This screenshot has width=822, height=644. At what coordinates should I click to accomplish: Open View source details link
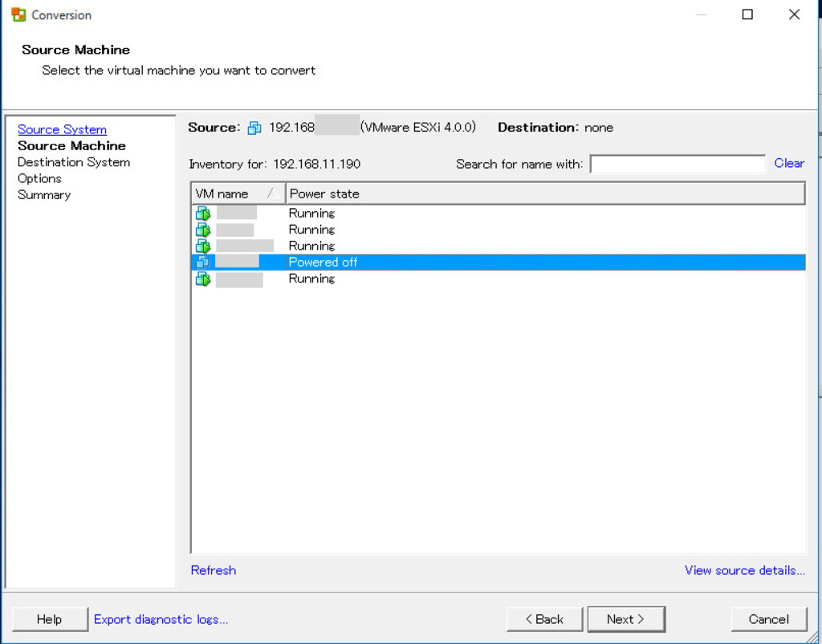tap(745, 570)
